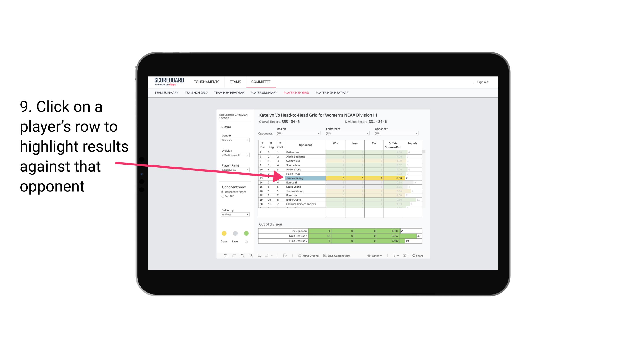The height and width of the screenshot is (346, 644).
Task: Click the yellow Down colour swatch
Action: tap(224, 233)
